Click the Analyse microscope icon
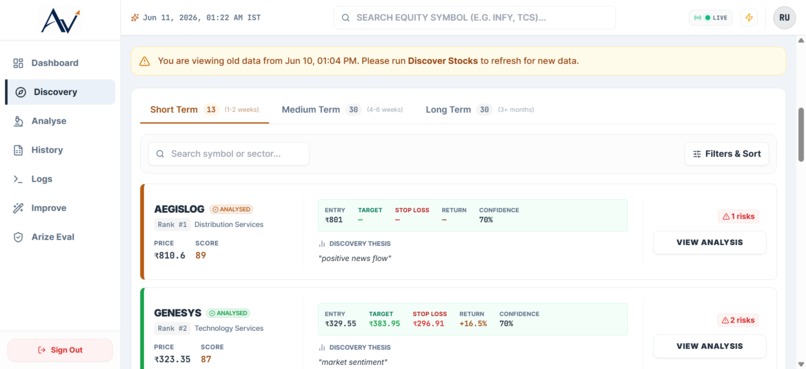This screenshot has height=369, width=806. [19, 121]
